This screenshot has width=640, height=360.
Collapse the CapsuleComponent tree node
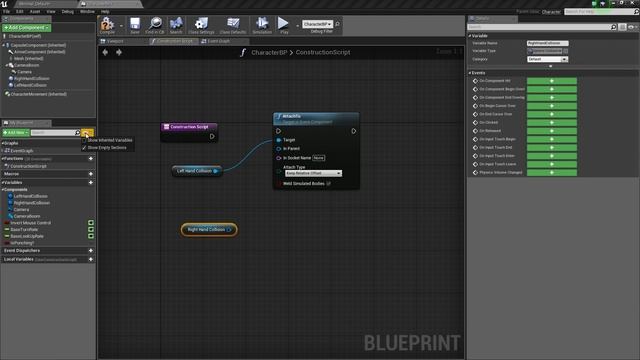tap(4, 45)
